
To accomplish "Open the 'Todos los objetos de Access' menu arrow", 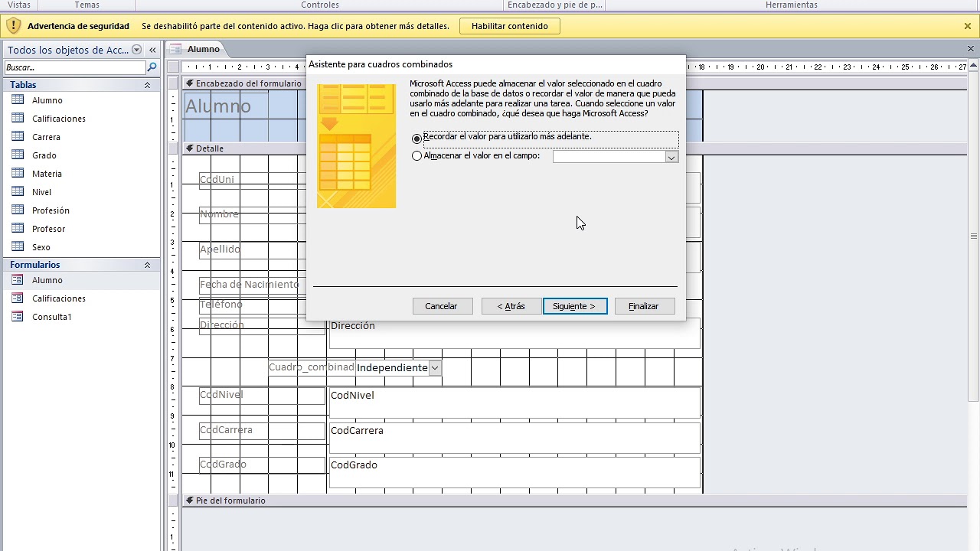I will click(137, 50).
